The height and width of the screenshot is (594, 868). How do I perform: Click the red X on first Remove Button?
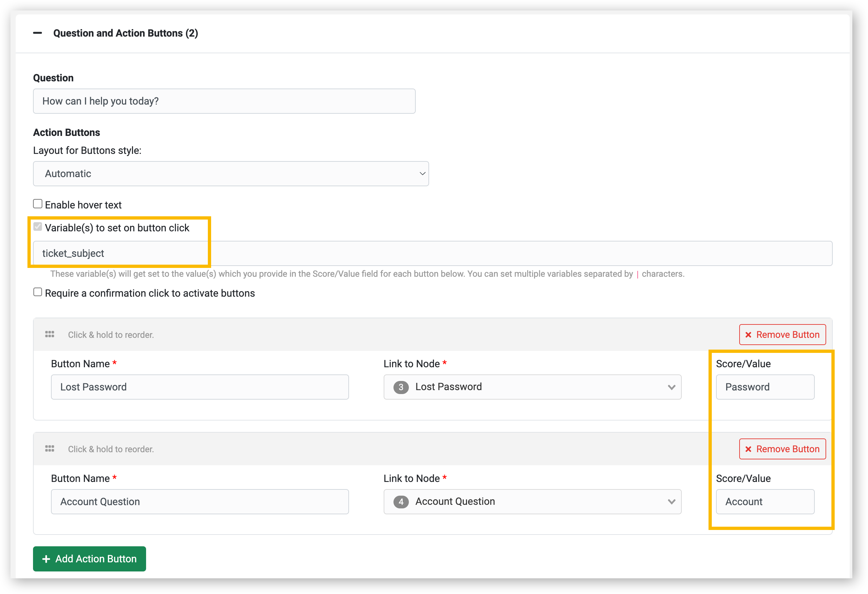748,335
